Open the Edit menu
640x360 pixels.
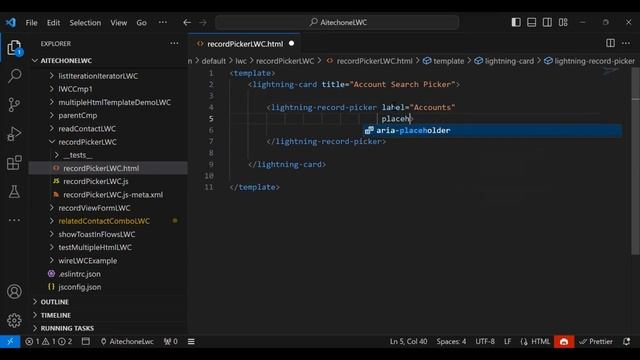click(x=53, y=22)
